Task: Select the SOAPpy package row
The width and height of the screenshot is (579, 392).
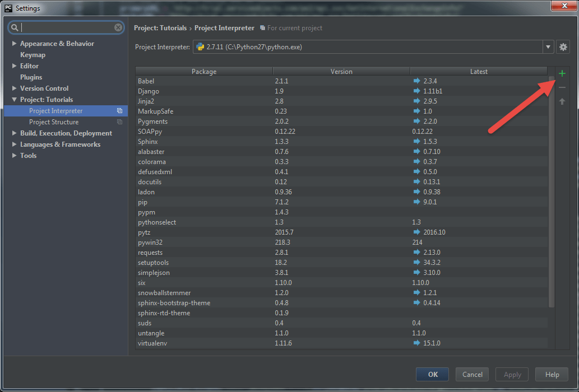Action: 341,131
